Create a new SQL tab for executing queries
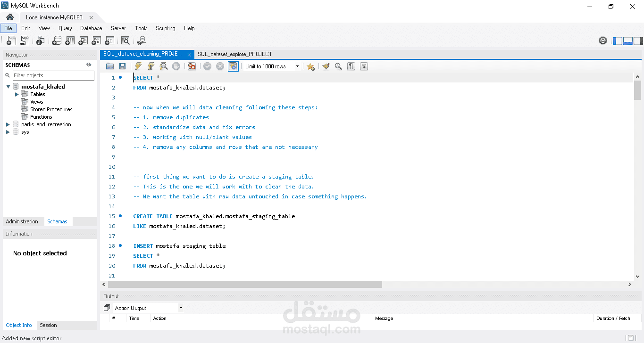The height and width of the screenshot is (343, 644). [11, 41]
